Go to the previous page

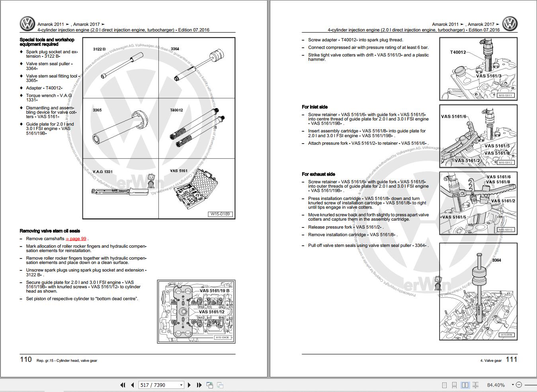(133, 385)
